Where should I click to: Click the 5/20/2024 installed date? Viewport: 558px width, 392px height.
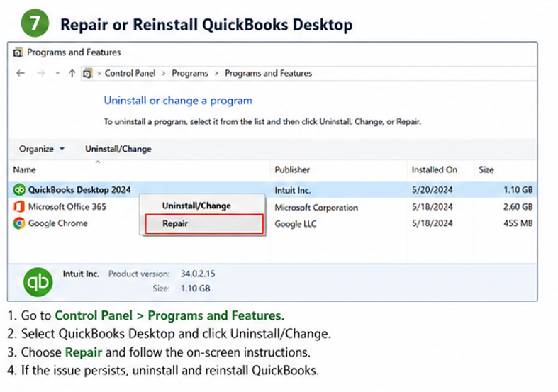point(432,190)
